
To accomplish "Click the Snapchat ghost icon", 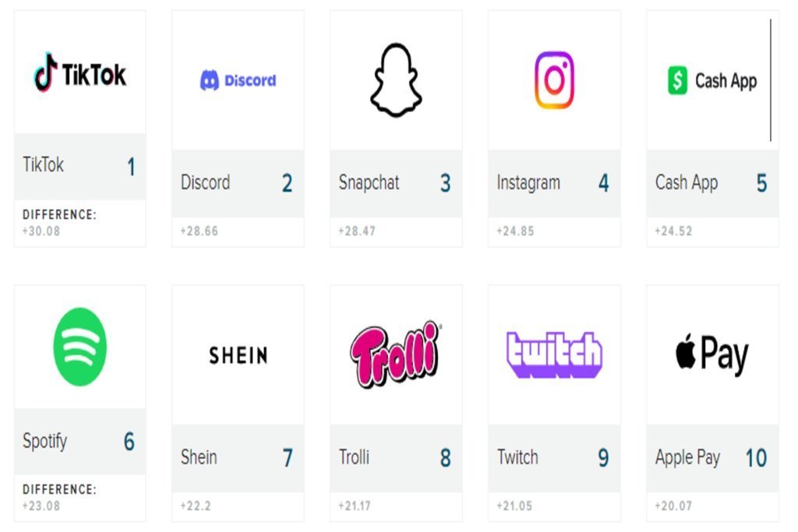I will pyautogui.click(x=396, y=80).
